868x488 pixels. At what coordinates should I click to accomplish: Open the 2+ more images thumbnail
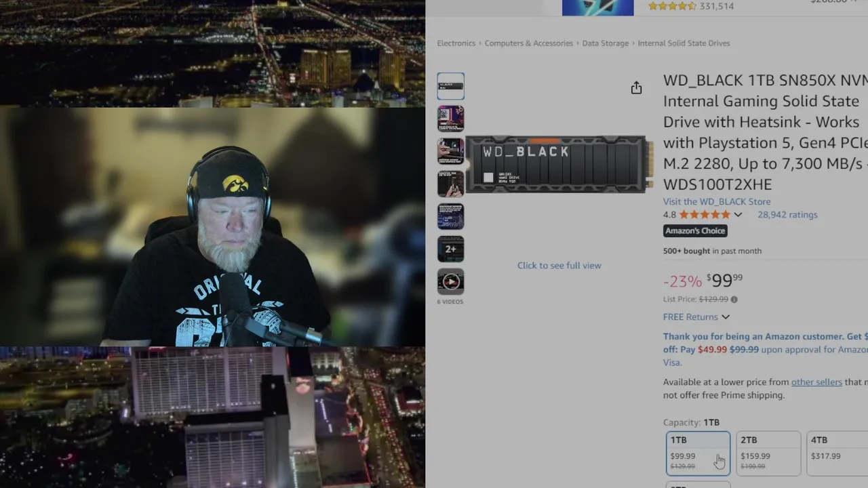tap(450, 249)
